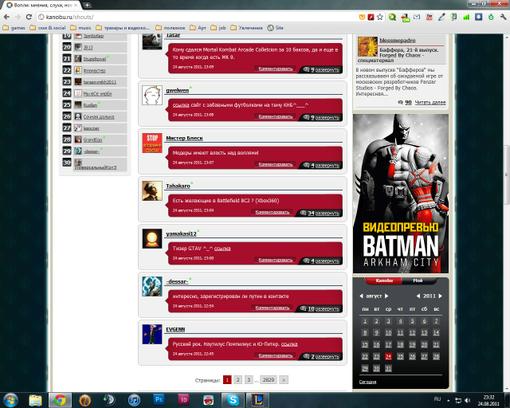The height and width of the screenshot is (408, 510).
Task: Open yamakasi12's user profile link
Action: coord(181,234)
